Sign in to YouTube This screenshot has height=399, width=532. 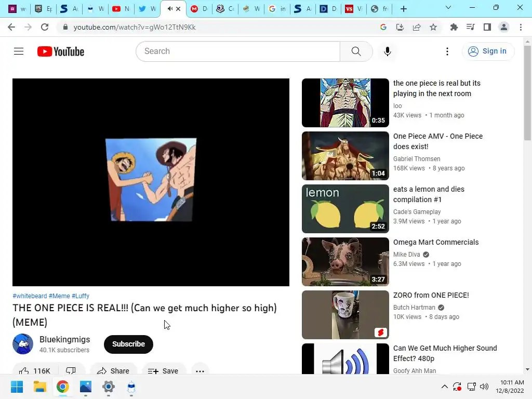488,51
